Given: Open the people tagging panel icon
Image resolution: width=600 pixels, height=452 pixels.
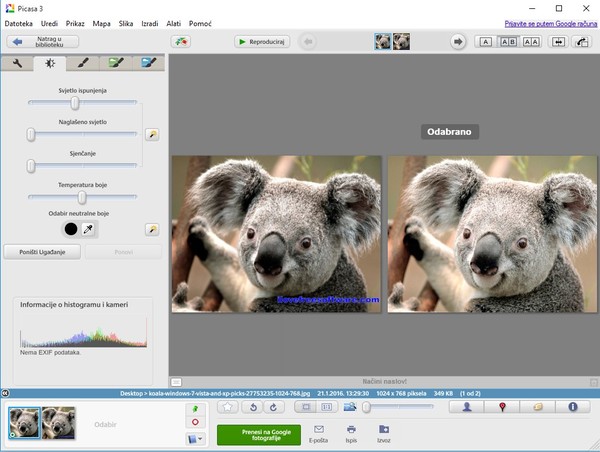Looking at the screenshot, I should (467, 407).
